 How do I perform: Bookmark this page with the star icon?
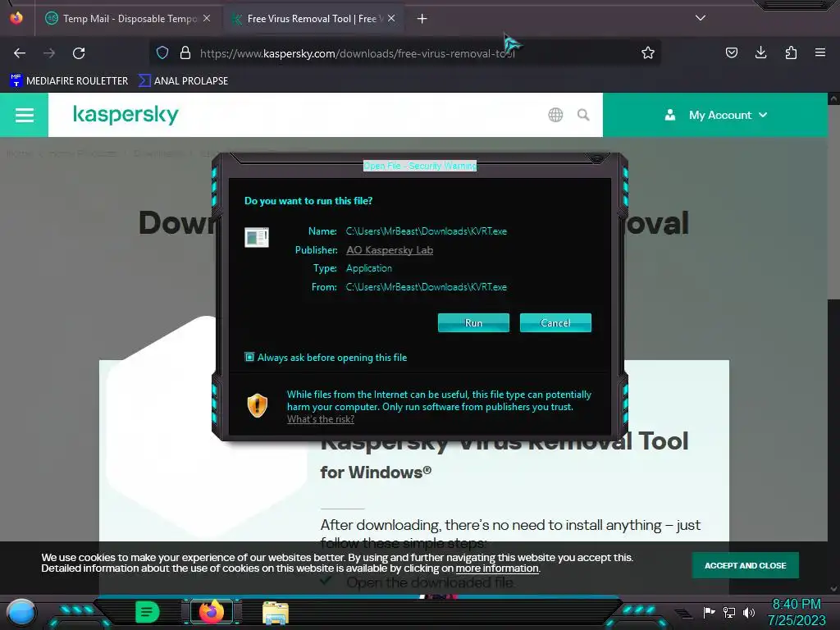pyautogui.click(x=648, y=52)
